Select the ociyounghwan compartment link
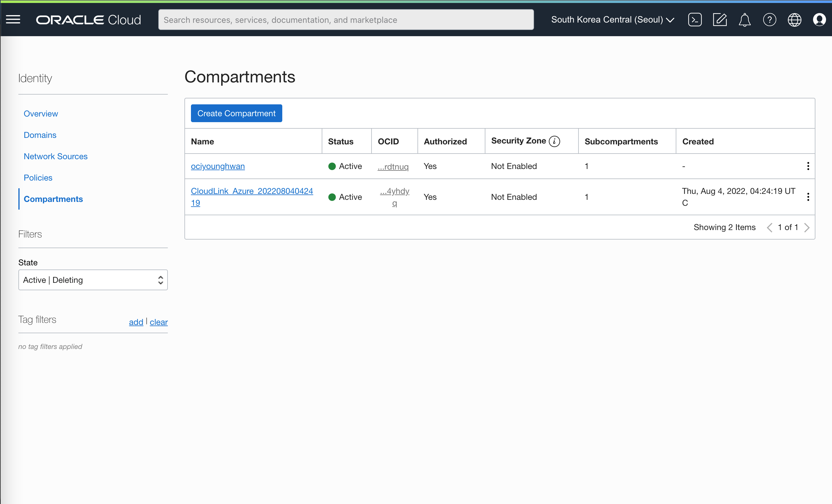Image resolution: width=832 pixels, height=504 pixels. [x=217, y=166]
